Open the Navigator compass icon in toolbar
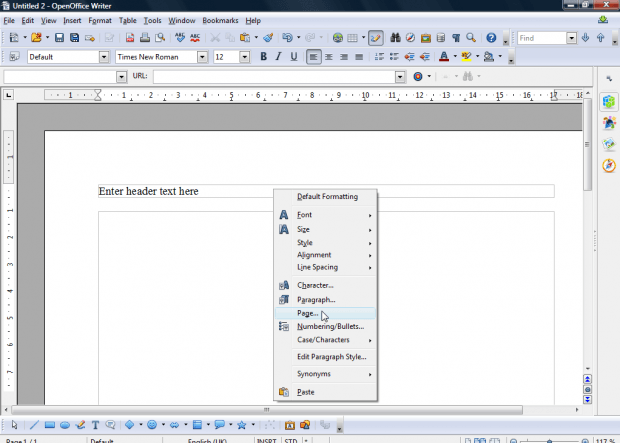Viewport: 620px width, 443px height. (x=410, y=38)
